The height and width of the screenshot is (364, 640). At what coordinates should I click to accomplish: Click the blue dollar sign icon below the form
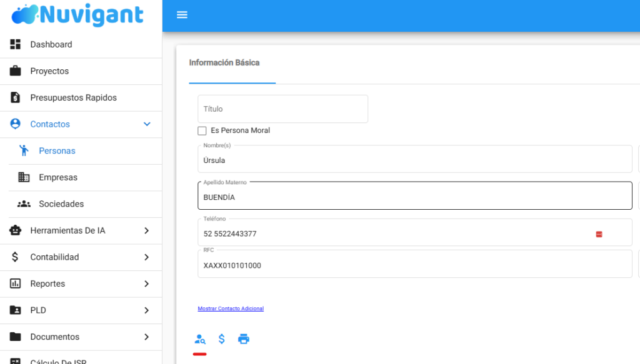coord(222,339)
